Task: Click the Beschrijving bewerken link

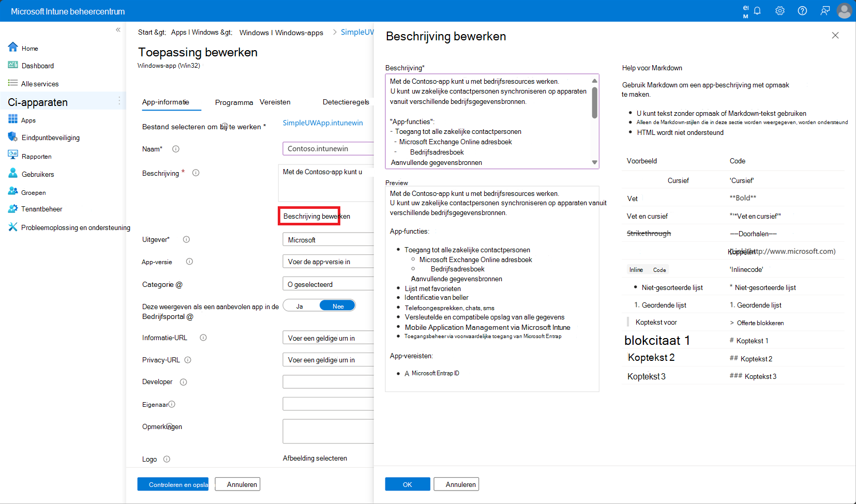Action: (317, 216)
